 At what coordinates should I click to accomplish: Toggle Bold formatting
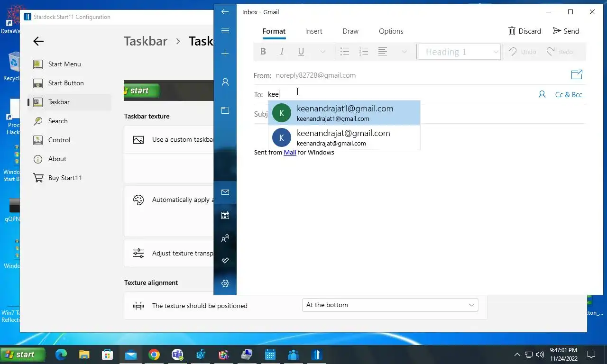[263, 52]
